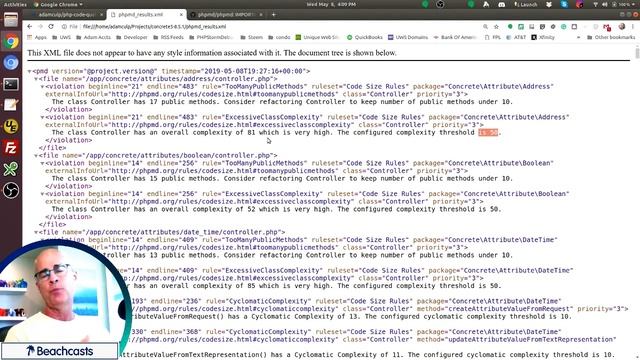Switch to phpmd/phpmd GitHub tab
This screenshot has height=360, width=640.
(226, 15)
